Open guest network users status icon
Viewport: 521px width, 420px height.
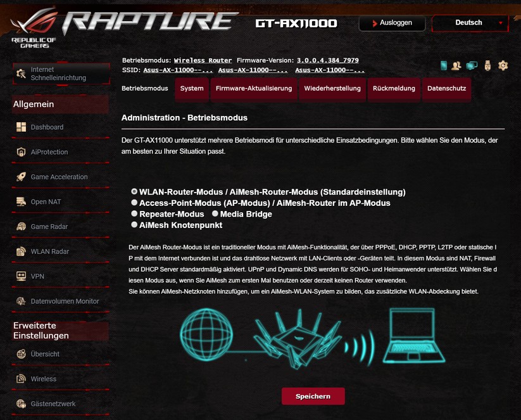[456, 65]
